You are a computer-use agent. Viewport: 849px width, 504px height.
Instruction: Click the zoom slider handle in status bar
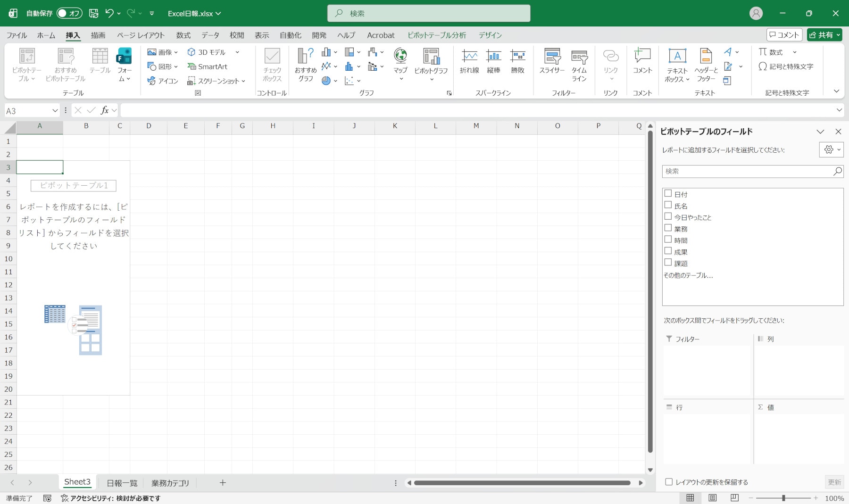pos(783,498)
